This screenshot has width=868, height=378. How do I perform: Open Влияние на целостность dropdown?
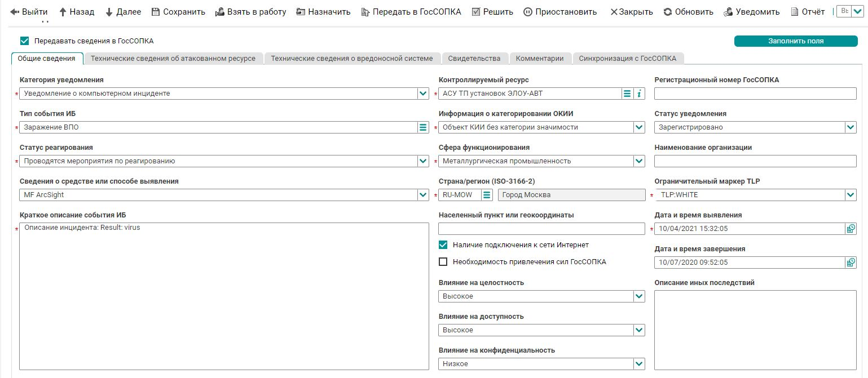pos(639,296)
